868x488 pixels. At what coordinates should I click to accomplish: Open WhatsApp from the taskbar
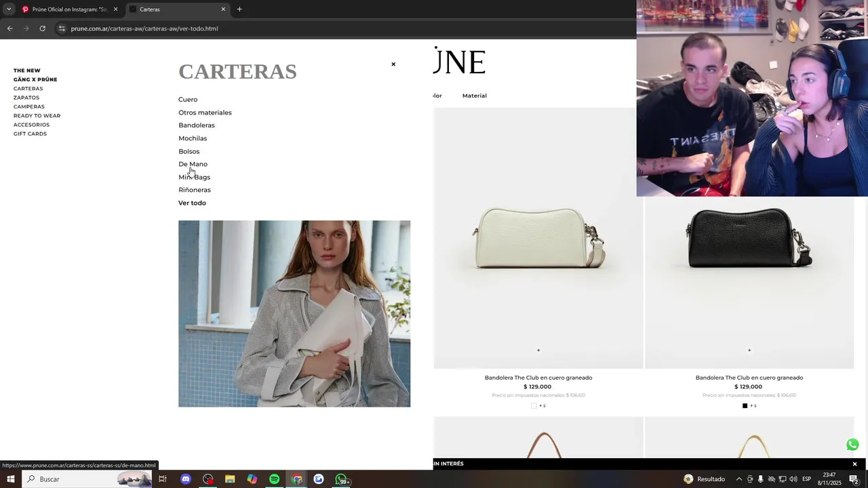342,479
